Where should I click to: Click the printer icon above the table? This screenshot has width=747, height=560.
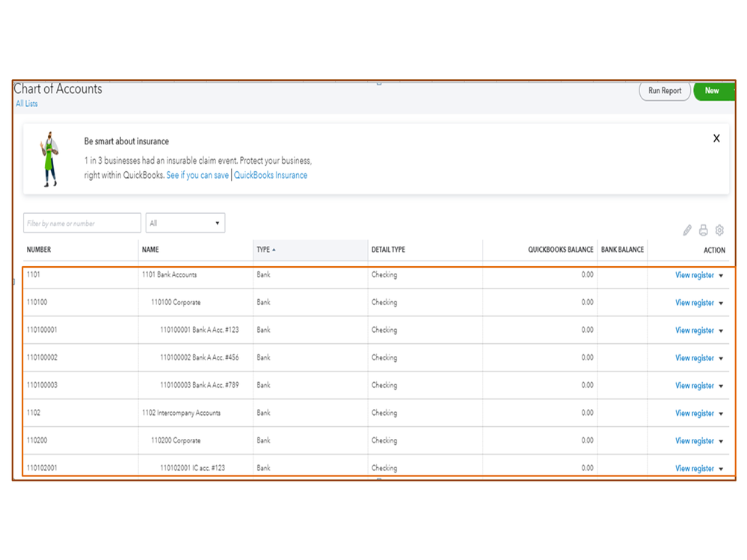(703, 230)
